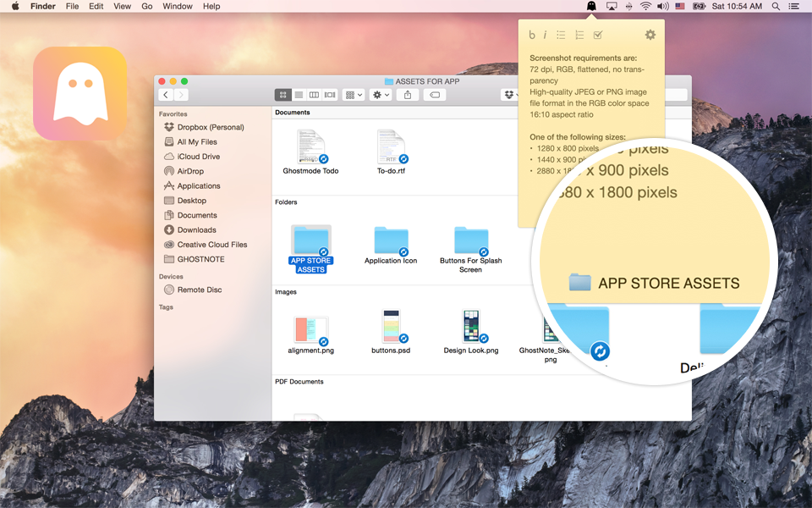Screen dimensions: 812x508
Task: Switch Finder to icon view
Action: 283,95
